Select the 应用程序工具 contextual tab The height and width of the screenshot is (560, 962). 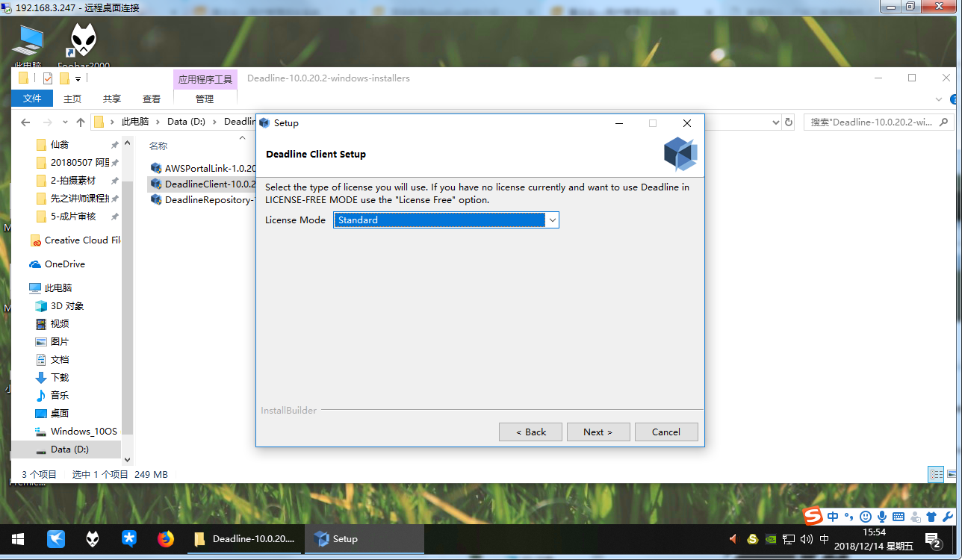[205, 79]
